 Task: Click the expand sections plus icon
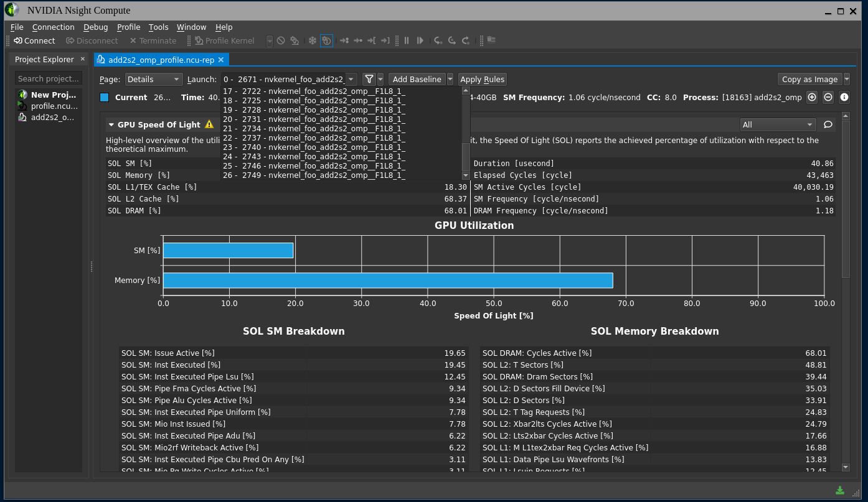point(812,97)
